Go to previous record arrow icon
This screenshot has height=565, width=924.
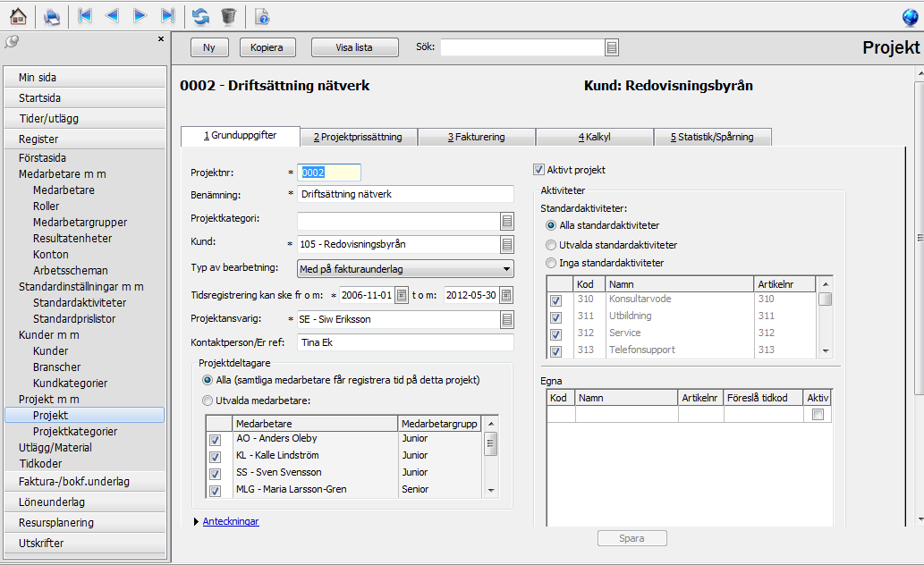[x=112, y=16]
